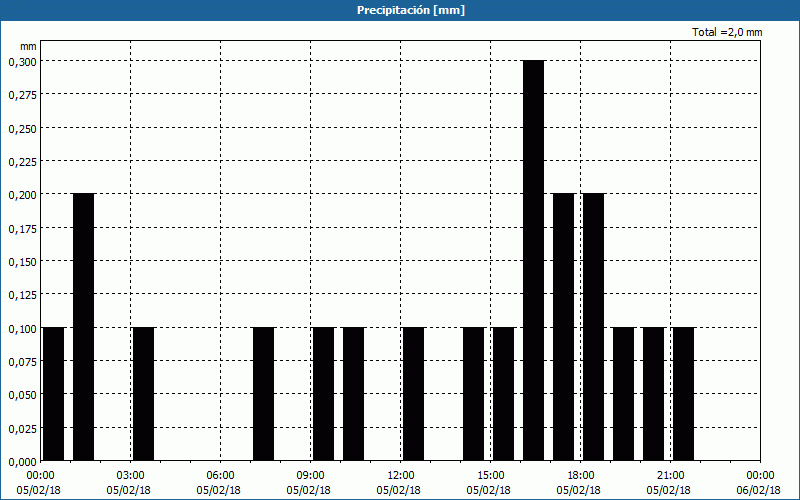Select the tallest bar reaching 0,300 mm
The image size is (800, 500).
click(534, 261)
